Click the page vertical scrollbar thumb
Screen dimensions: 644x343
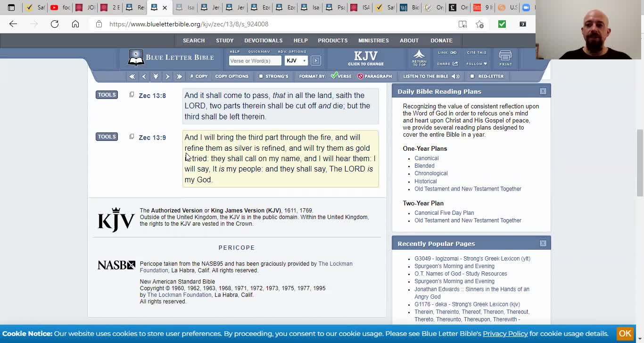640,163
